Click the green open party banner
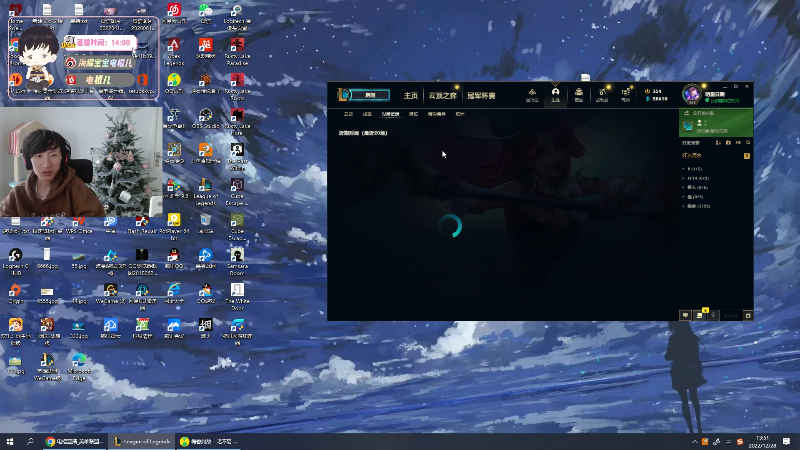The image size is (800, 450). coord(716,122)
